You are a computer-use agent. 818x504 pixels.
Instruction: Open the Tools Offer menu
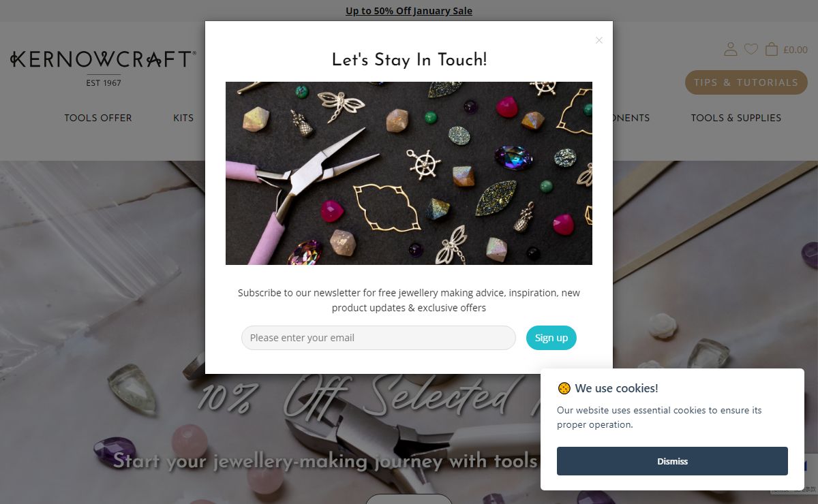click(98, 118)
